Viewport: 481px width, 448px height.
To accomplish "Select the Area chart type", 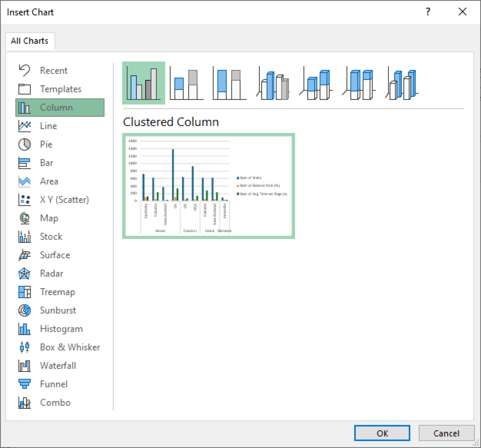I will (x=49, y=181).
